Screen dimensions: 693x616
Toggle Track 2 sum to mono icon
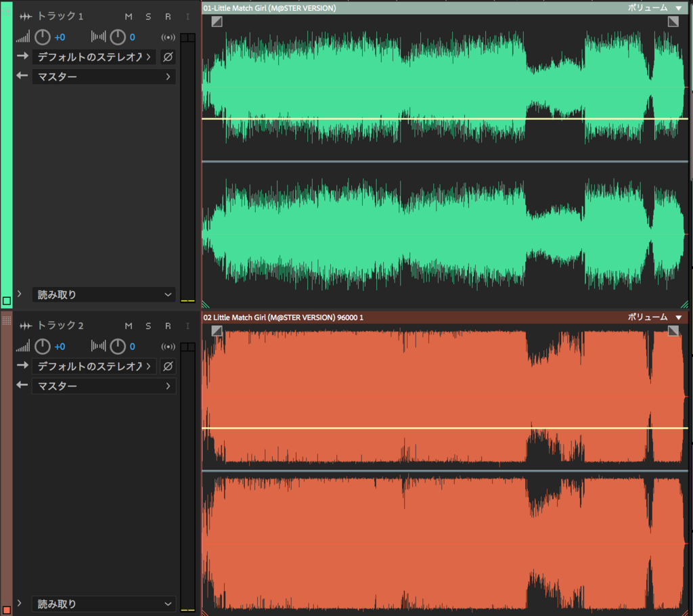coord(168,347)
